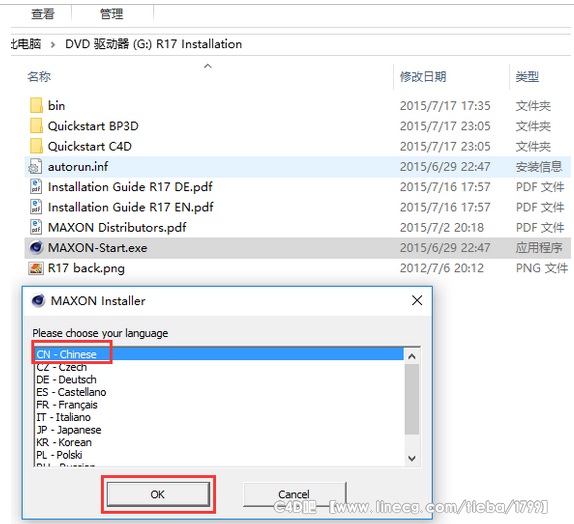This screenshot has width=574, height=524.
Task: Click the 2015/7/17 17:35 date of bin
Action: click(x=445, y=106)
